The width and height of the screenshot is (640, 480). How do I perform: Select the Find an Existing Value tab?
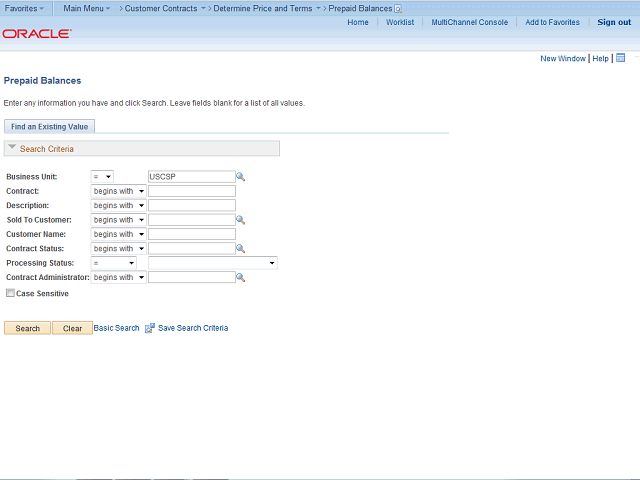point(49,127)
